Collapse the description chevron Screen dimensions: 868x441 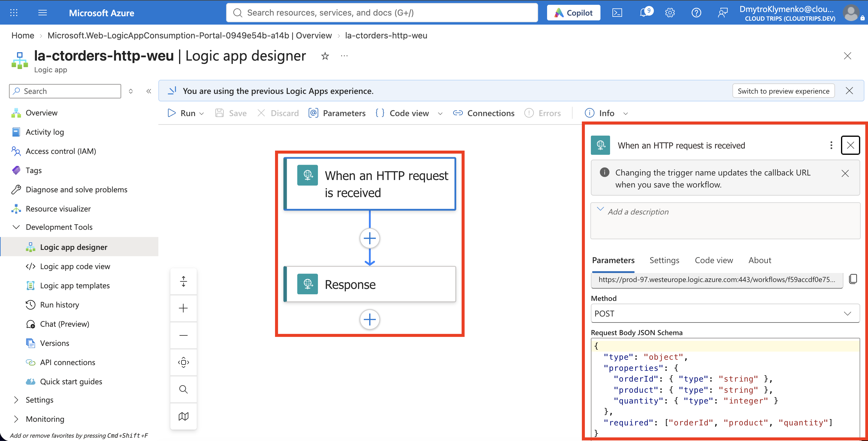600,209
